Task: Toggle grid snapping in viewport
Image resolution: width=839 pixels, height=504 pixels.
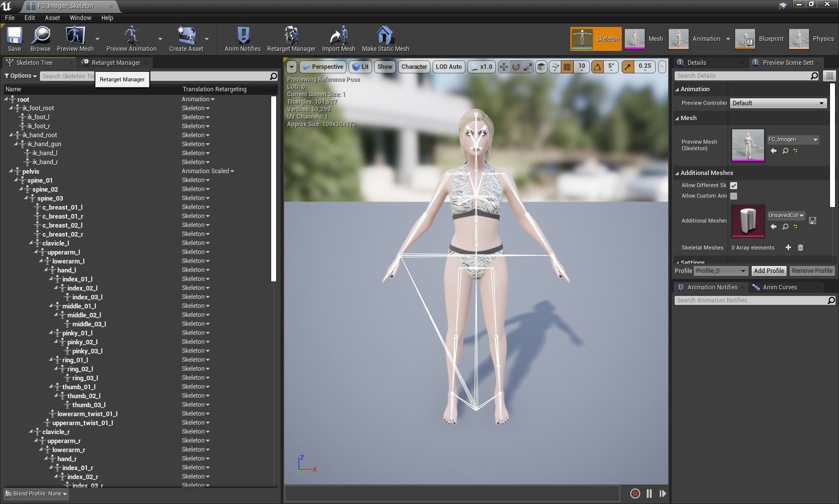Action: (x=567, y=67)
